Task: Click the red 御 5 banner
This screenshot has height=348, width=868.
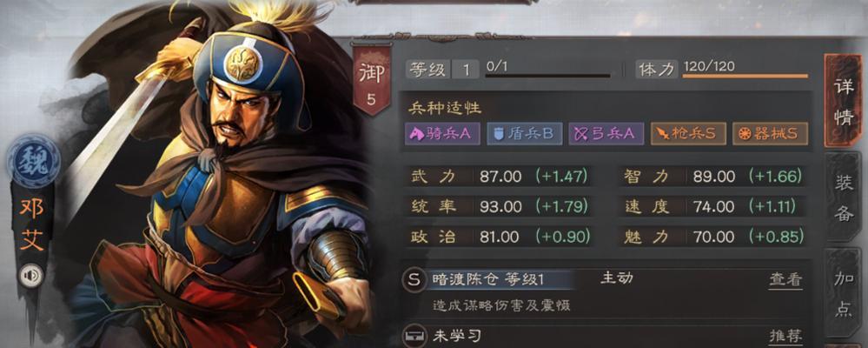Action: [371, 80]
